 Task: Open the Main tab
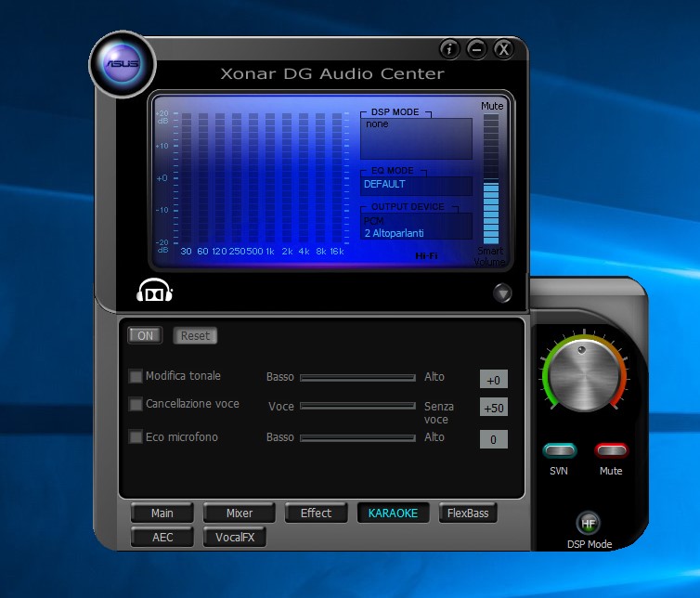click(162, 513)
